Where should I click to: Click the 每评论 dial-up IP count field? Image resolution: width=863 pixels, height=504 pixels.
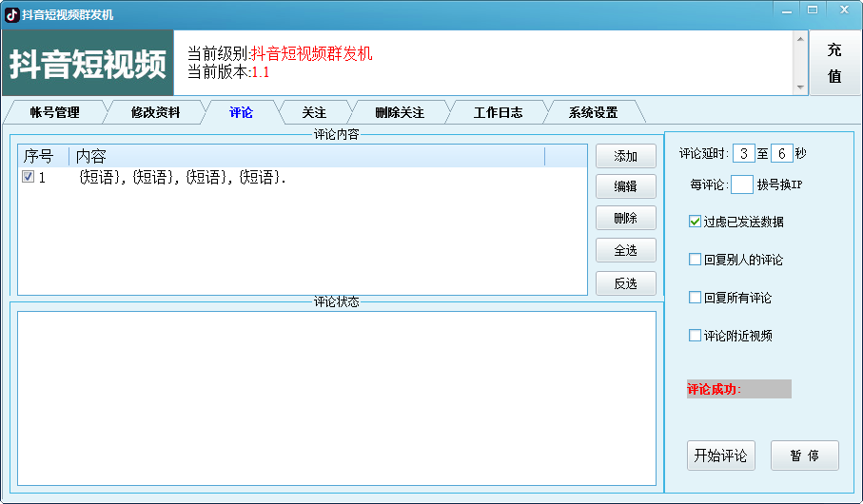point(742,184)
